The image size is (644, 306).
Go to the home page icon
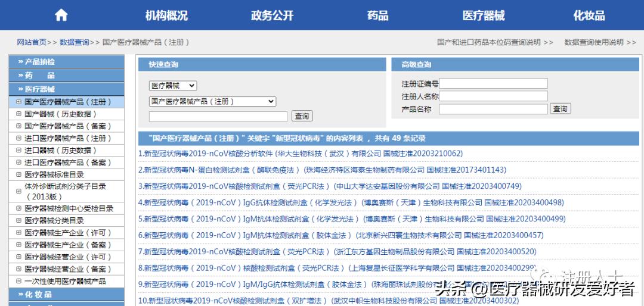tap(61, 15)
